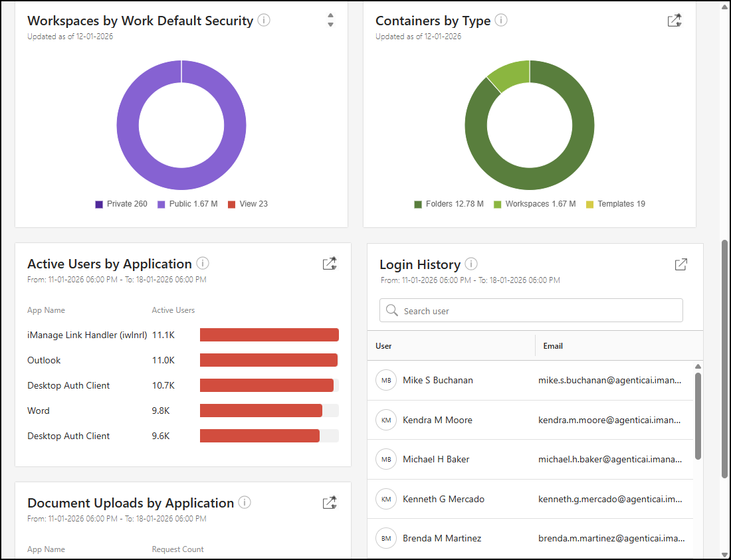Click info icon next to Containers by Type
Viewport: 731px width, 560px height.
[x=501, y=21]
